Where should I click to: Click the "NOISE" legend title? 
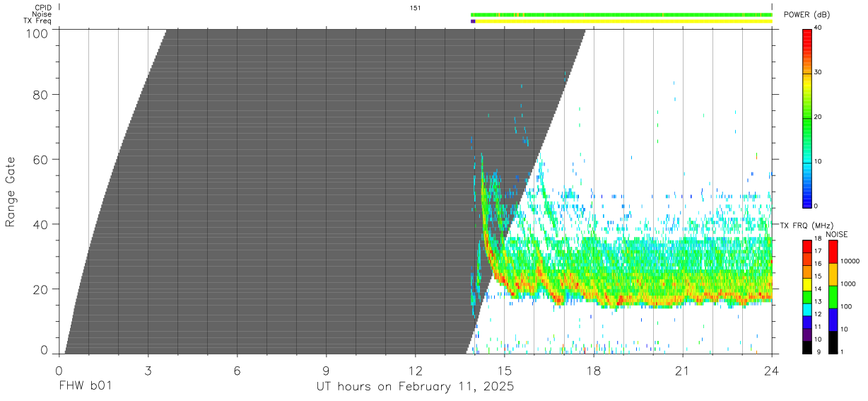point(836,234)
